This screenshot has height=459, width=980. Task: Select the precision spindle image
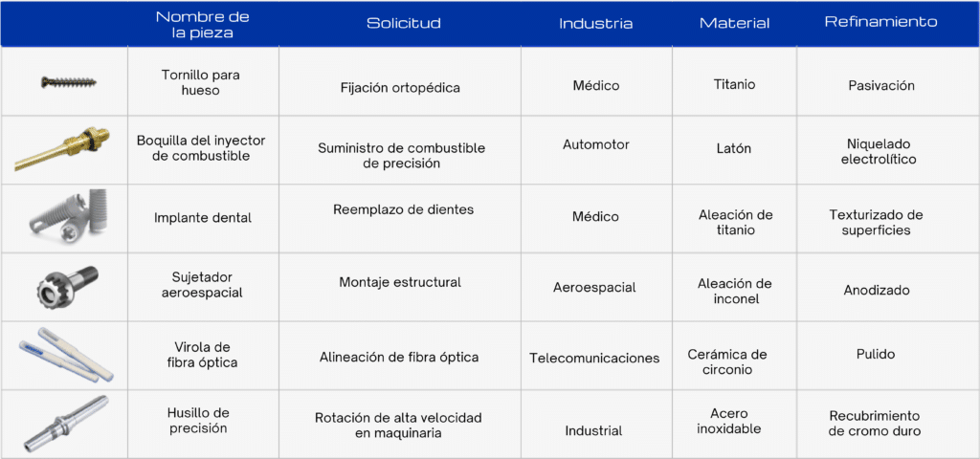click(67, 422)
